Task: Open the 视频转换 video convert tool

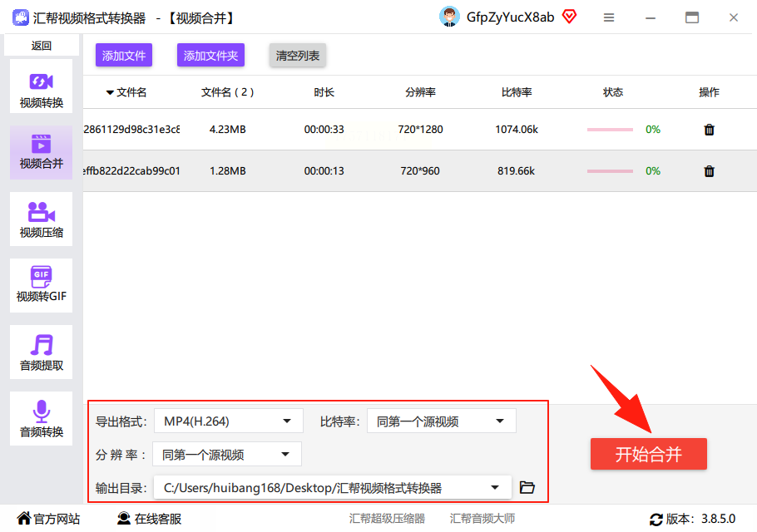Action: click(41, 86)
